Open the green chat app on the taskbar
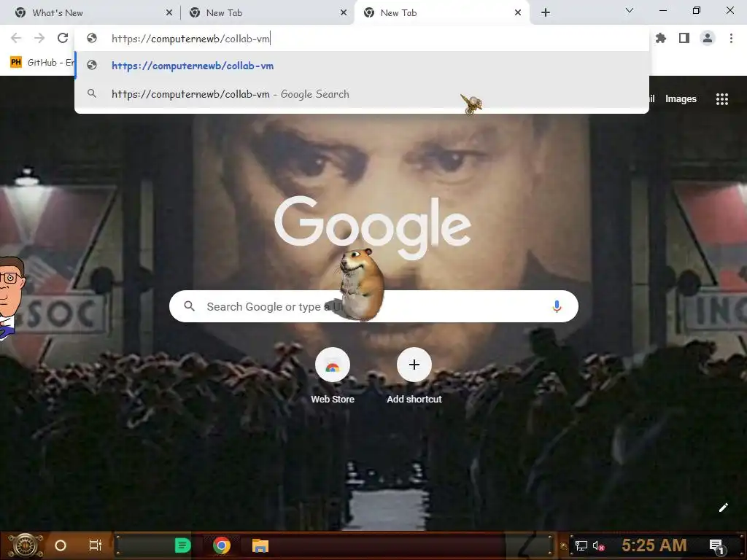747x560 pixels. 182,545
